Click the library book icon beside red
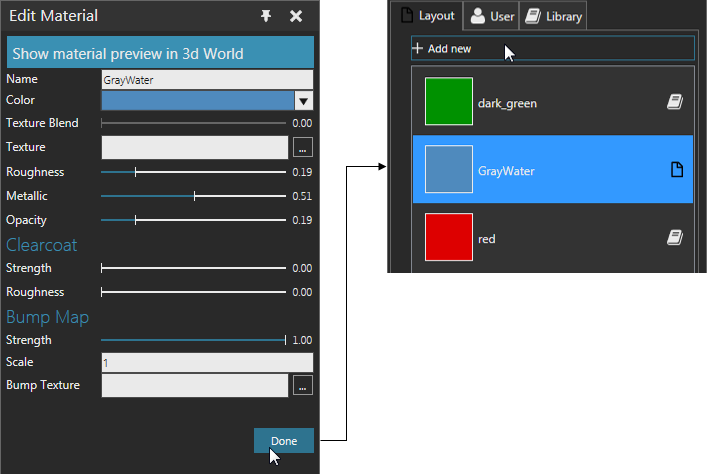707x474 pixels. [675, 238]
